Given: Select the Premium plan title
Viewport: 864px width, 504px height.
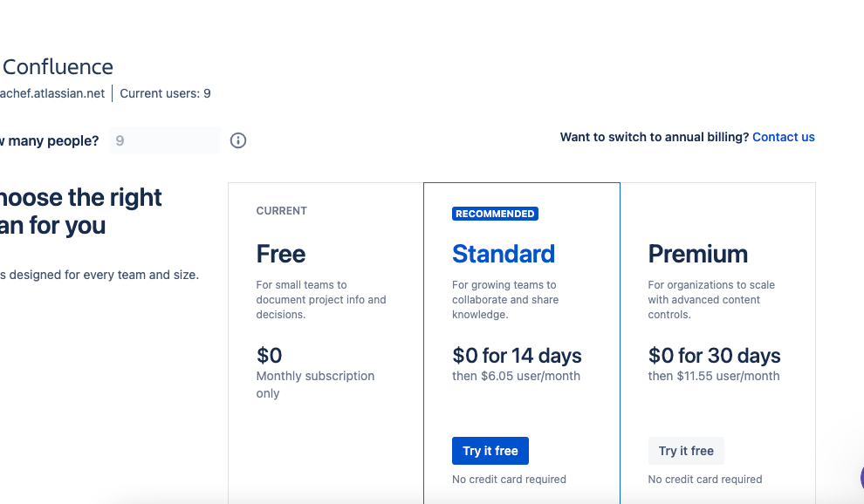Looking at the screenshot, I should [697, 254].
